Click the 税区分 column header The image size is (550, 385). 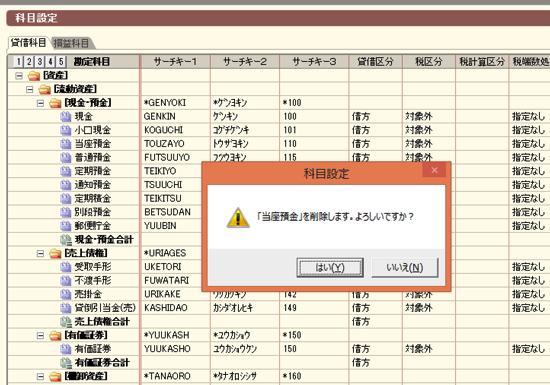[429, 62]
